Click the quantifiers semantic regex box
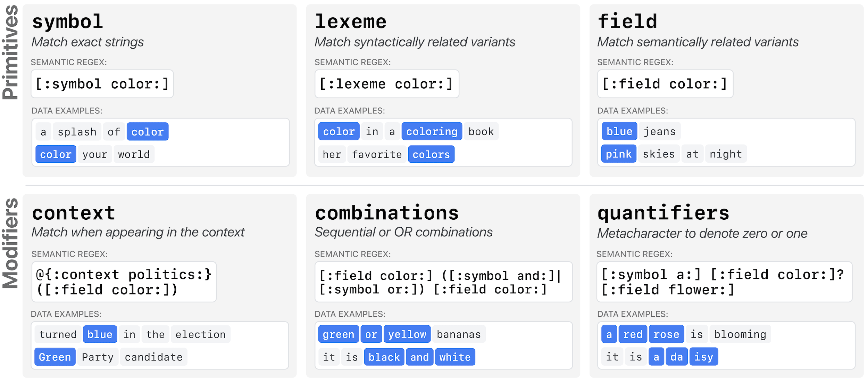Screen dimensions: 868x382 click(724, 282)
